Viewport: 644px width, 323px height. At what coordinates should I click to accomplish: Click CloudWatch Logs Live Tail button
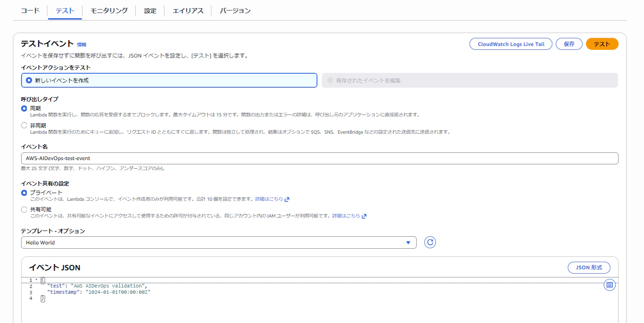pos(511,44)
